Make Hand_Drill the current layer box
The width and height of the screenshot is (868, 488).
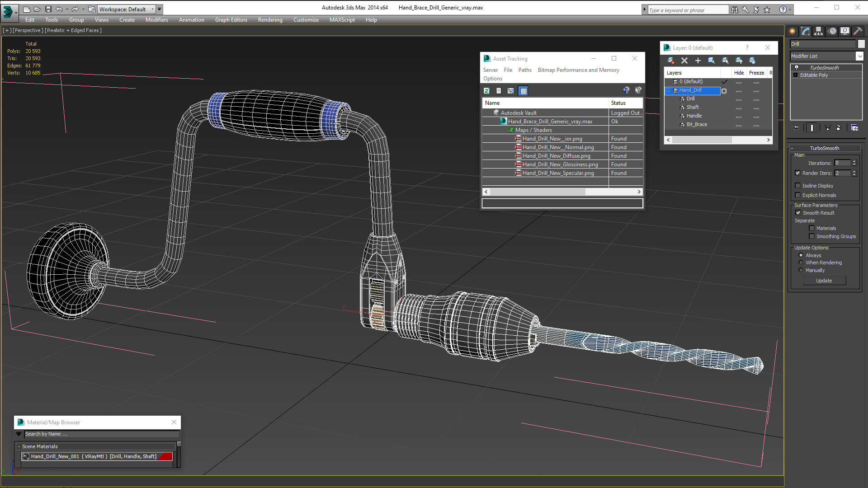[724, 91]
